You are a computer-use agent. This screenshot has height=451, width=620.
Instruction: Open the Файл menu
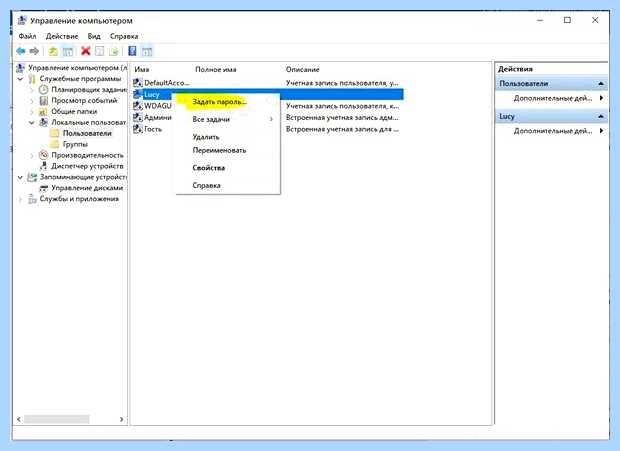(27, 36)
